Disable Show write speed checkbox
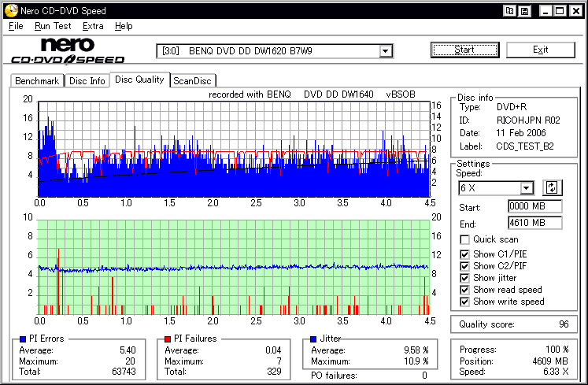Viewport: 588px width, 385px height. [x=465, y=302]
